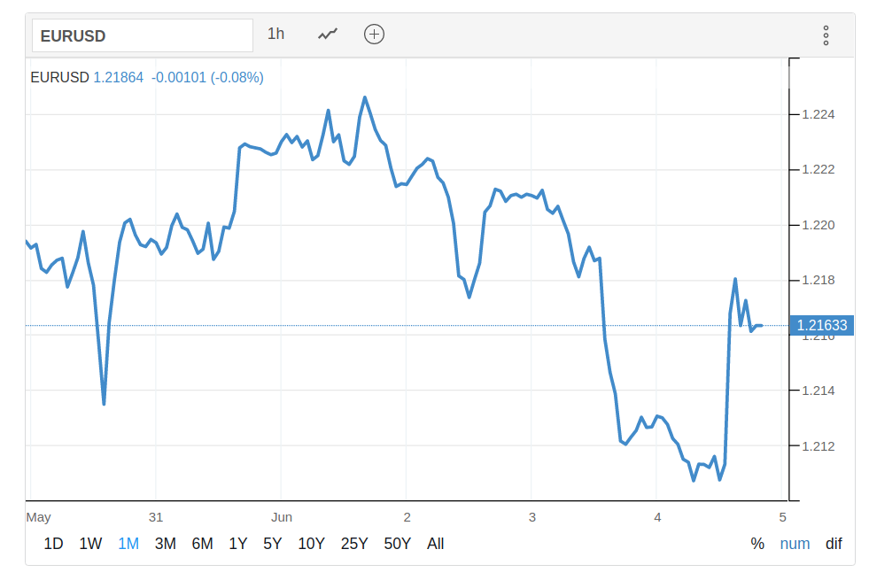Toggle percent scale mode
This screenshot has height=588, width=869.
(x=757, y=544)
